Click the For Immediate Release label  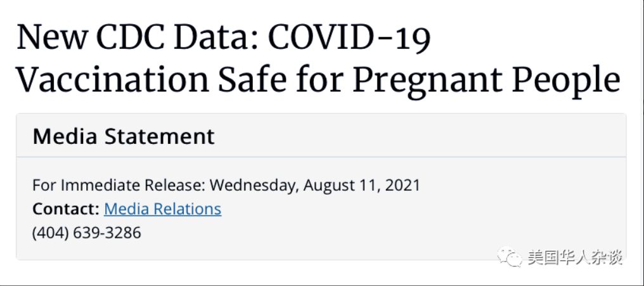119,185
